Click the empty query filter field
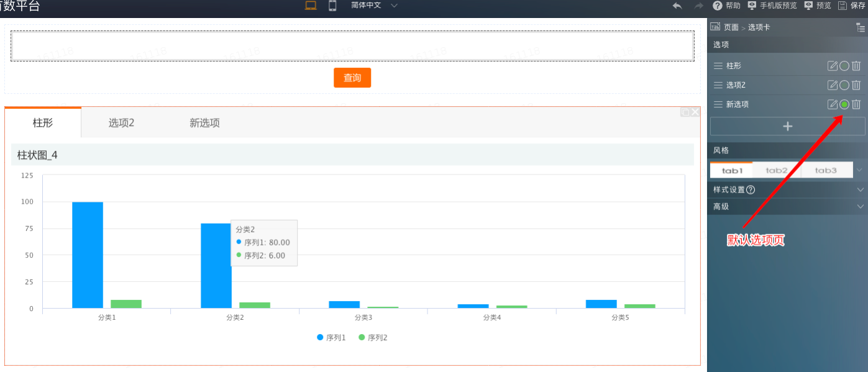The image size is (868, 372). click(352, 46)
